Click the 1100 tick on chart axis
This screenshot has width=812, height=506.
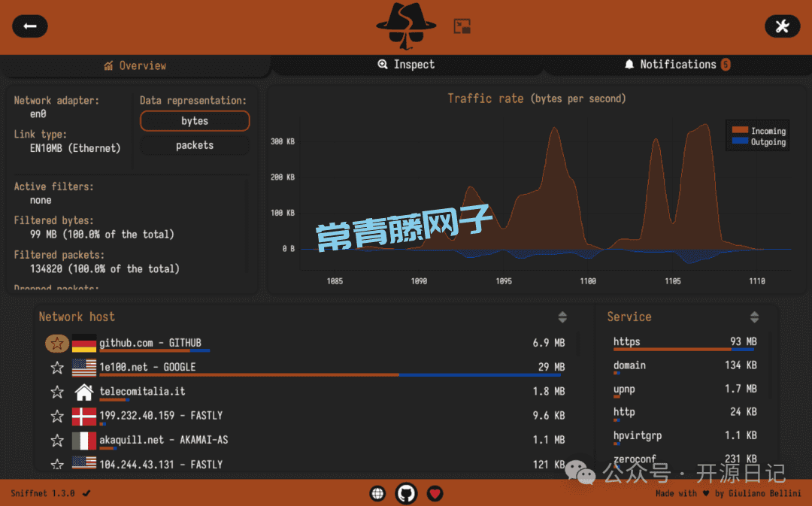[x=588, y=281]
